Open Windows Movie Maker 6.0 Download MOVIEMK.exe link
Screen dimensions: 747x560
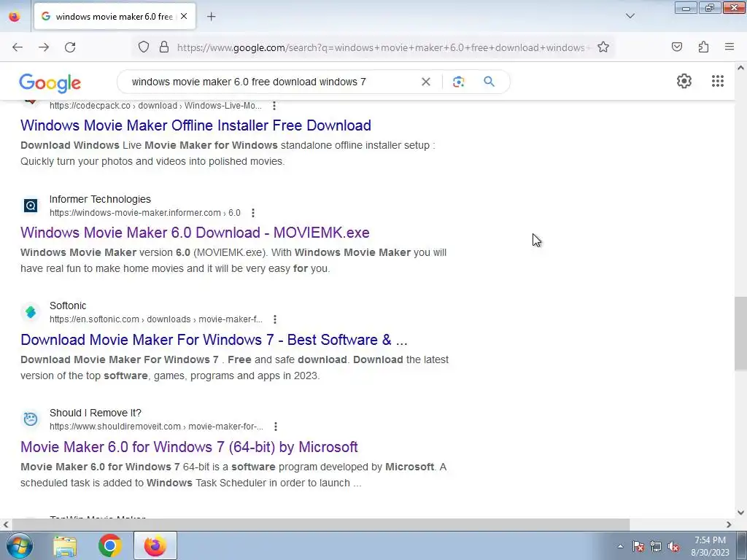195,233
